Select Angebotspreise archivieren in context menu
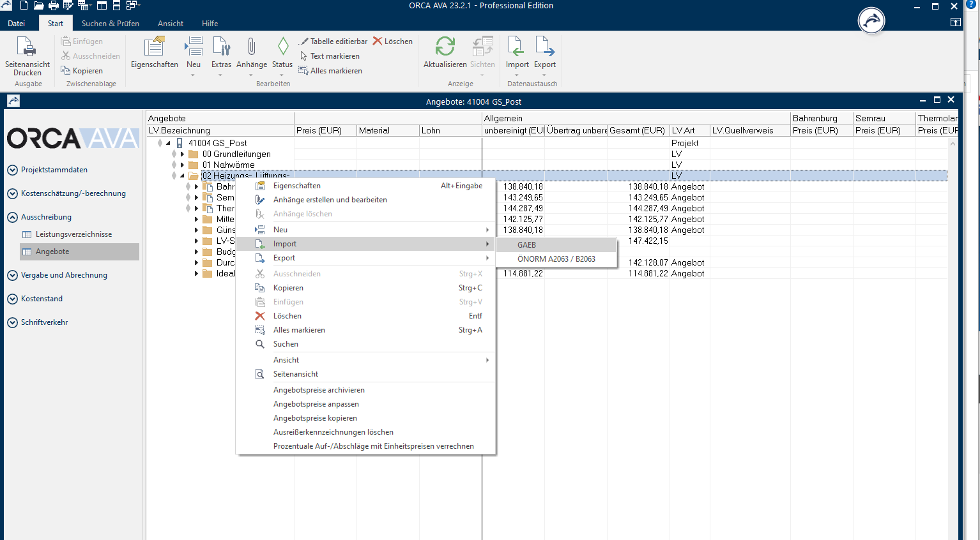Image resolution: width=980 pixels, height=540 pixels. [x=319, y=390]
